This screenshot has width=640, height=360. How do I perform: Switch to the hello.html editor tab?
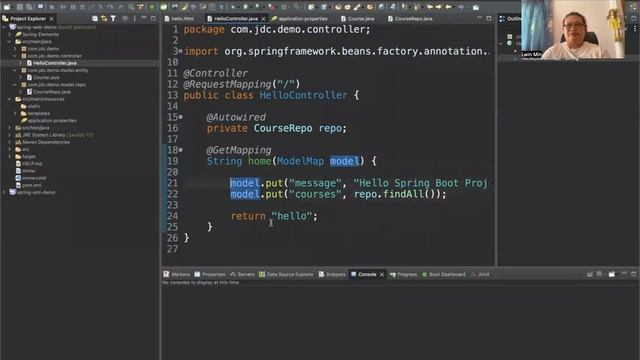point(179,19)
